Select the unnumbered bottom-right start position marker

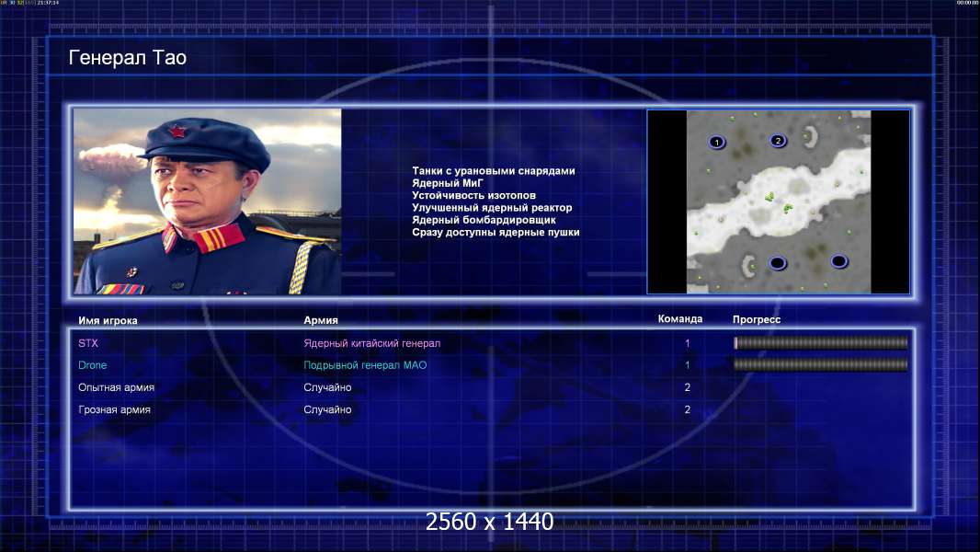click(838, 260)
